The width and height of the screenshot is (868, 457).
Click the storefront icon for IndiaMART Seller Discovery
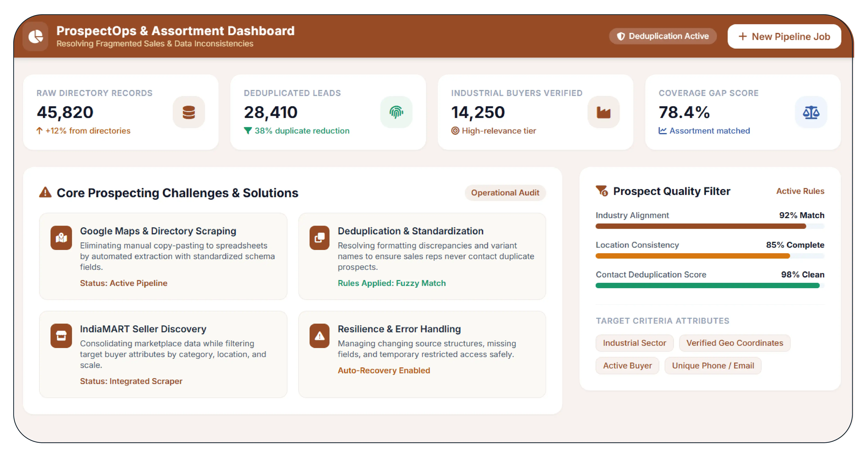(x=61, y=336)
